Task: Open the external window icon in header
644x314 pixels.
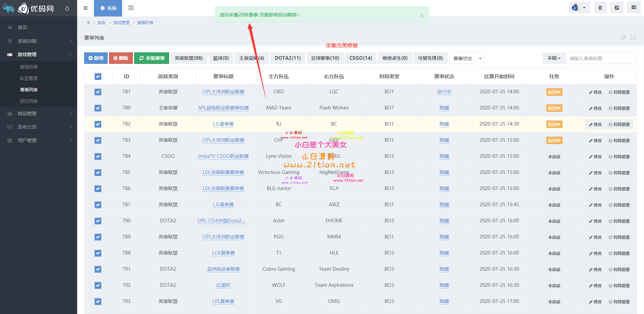Action: tap(616, 8)
